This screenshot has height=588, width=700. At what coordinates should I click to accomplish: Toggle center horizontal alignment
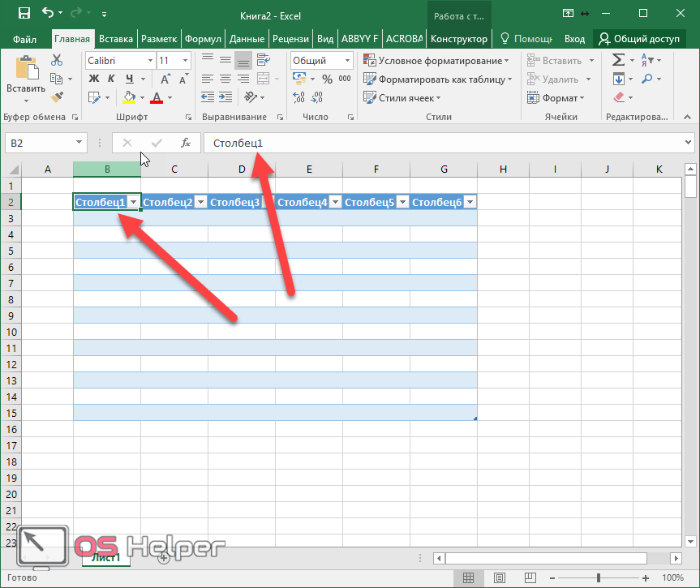[x=225, y=79]
